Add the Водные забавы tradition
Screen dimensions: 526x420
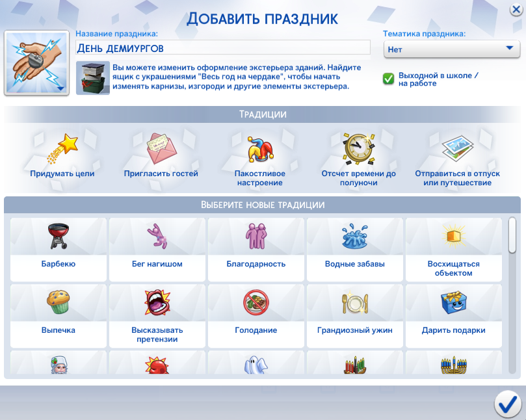pyautogui.click(x=354, y=237)
